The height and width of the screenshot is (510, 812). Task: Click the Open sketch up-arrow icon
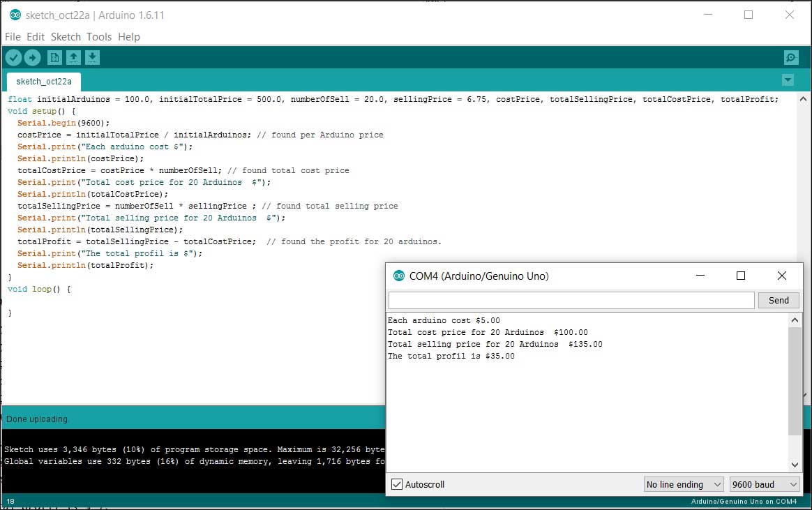[73, 58]
